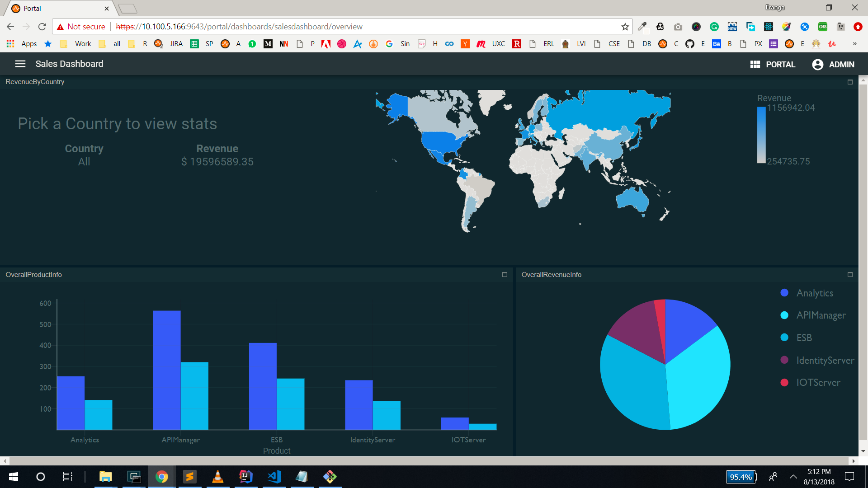Open Task View on the taskbar

pyautogui.click(x=67, y=477)
